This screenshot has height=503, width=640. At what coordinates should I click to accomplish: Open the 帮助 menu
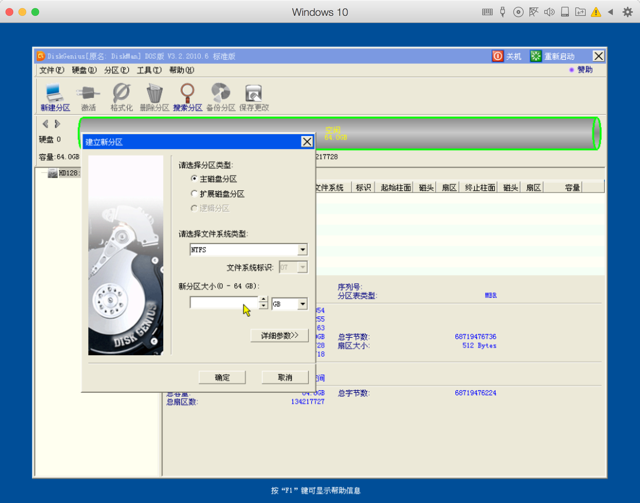[182, 70]
